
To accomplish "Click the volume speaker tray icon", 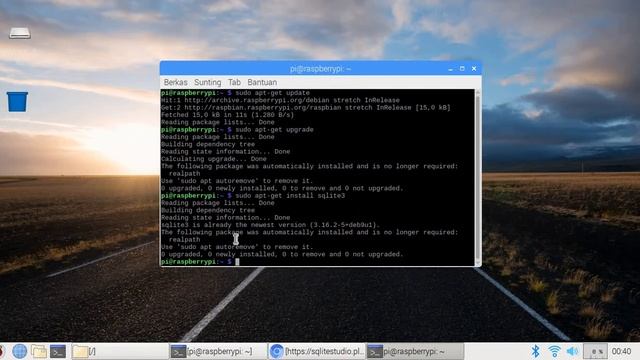I will (x=573, y=351).
